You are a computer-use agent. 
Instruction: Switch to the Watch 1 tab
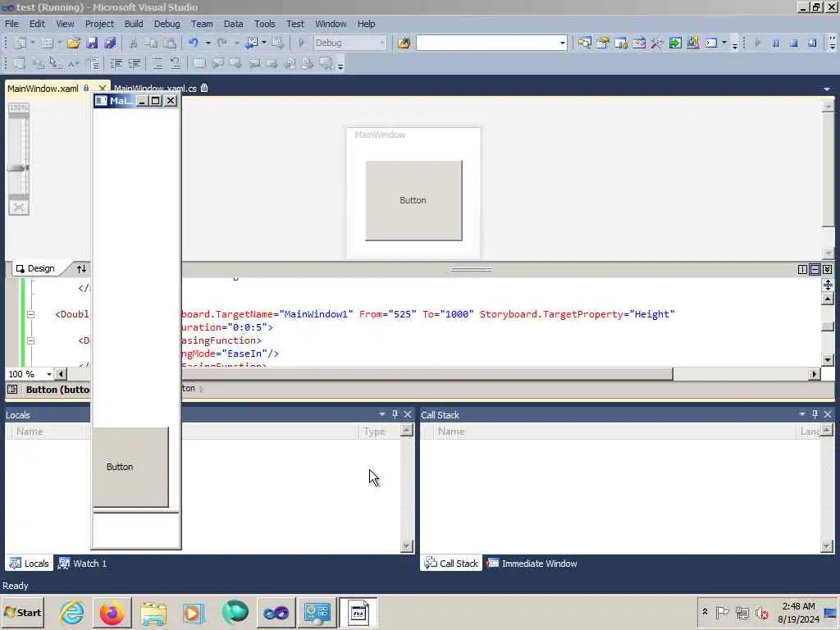pyautogui.click(x=83, y=564)
